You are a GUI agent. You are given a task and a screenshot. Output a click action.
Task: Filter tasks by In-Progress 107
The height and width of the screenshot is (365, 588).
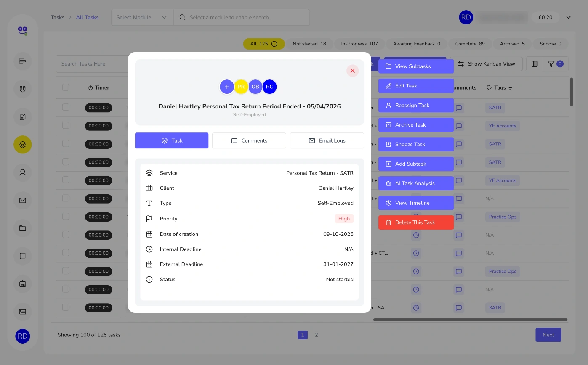click(x=359, y=44)
